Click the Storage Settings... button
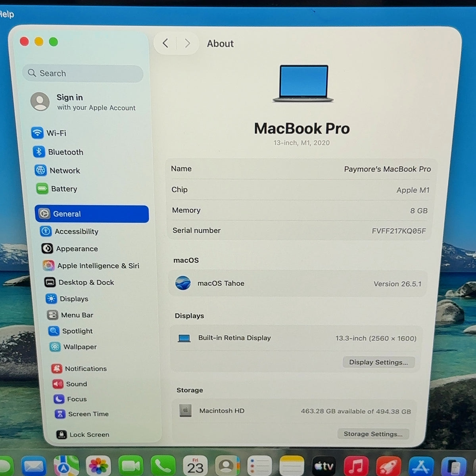This screenshot has width=476, height=476. click(373, 434)
